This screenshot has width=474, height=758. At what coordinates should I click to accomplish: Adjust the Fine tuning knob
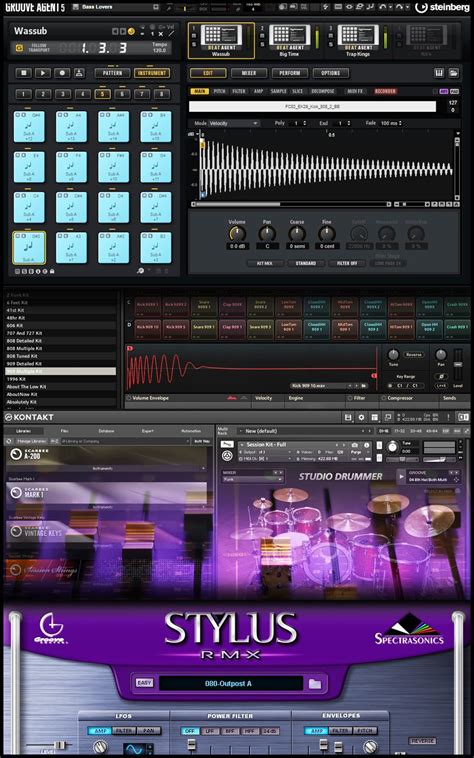click(327, 234)
